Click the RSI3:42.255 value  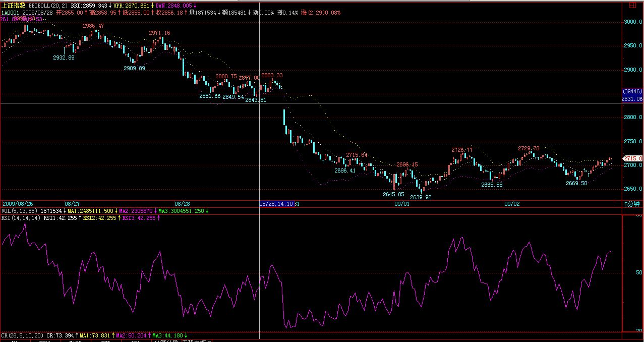[139, 218]
